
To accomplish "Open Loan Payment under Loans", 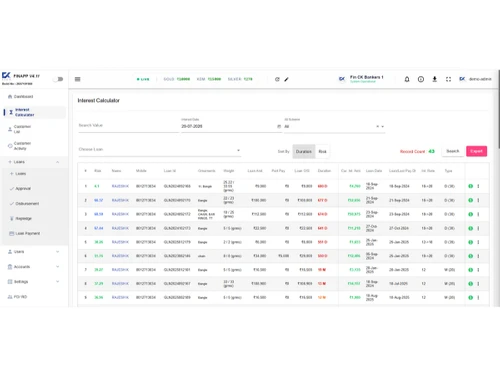I will pyautogui.click(x=25, y=234).
